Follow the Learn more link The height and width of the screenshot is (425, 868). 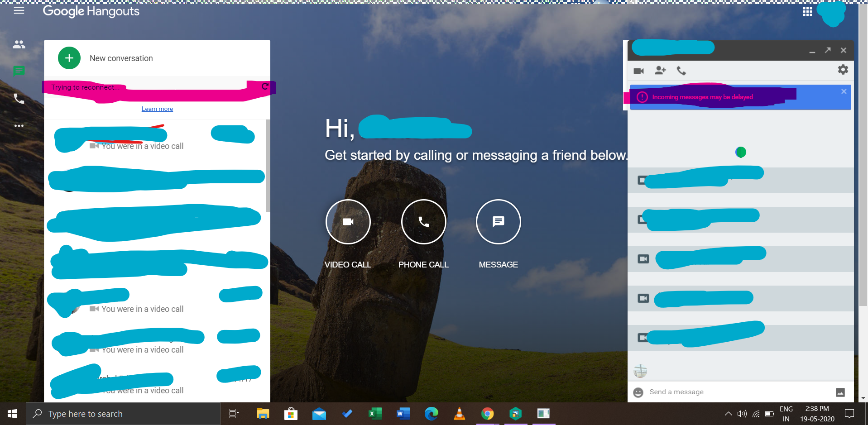click(157, 109)
